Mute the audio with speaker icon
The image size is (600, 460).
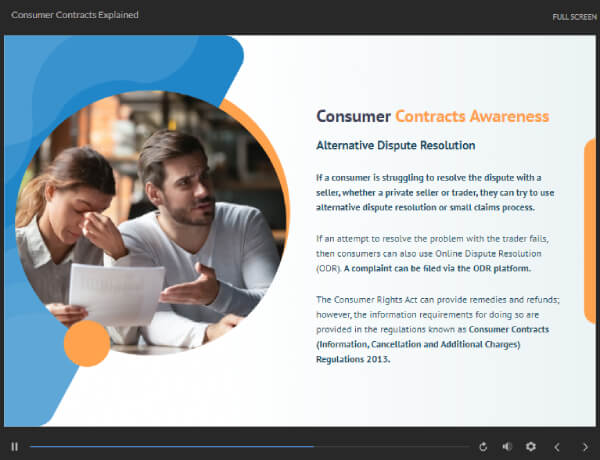pos(507,447)
